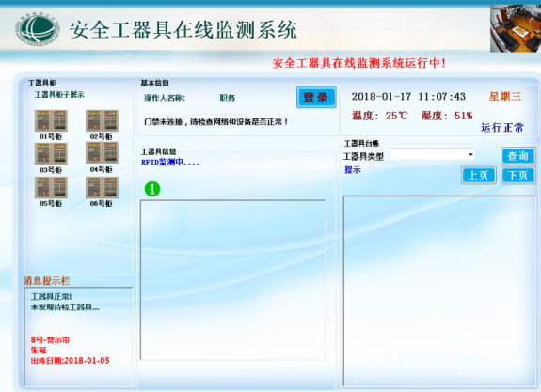541x392 pixels.
Task: Open the 06号柜 cabinet icon
Action: (102, 188)
